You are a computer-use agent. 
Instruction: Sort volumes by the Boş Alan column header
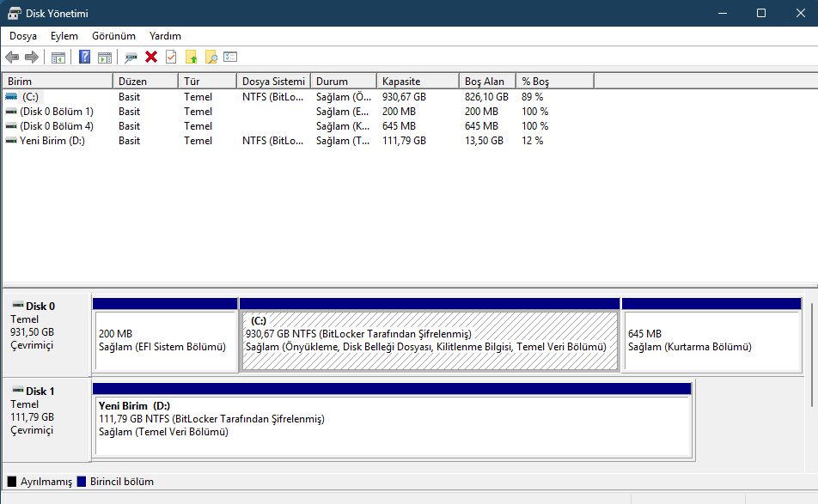pos(485,79)
